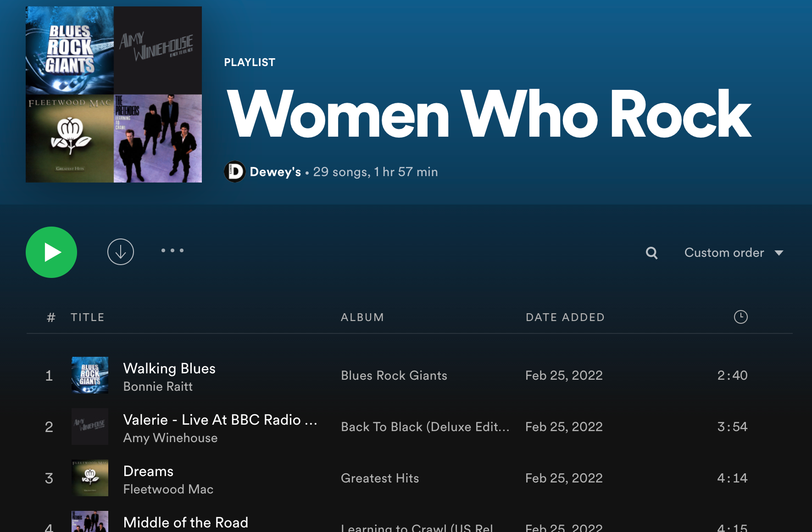Click the Women Who Rock playlist title
This screenshot has height=532, width=812.
pyautogui.click(x=489, y=115)
